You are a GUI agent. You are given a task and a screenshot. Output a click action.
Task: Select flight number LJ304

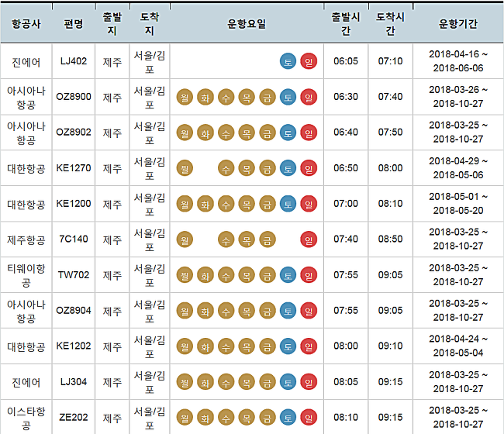74,382
